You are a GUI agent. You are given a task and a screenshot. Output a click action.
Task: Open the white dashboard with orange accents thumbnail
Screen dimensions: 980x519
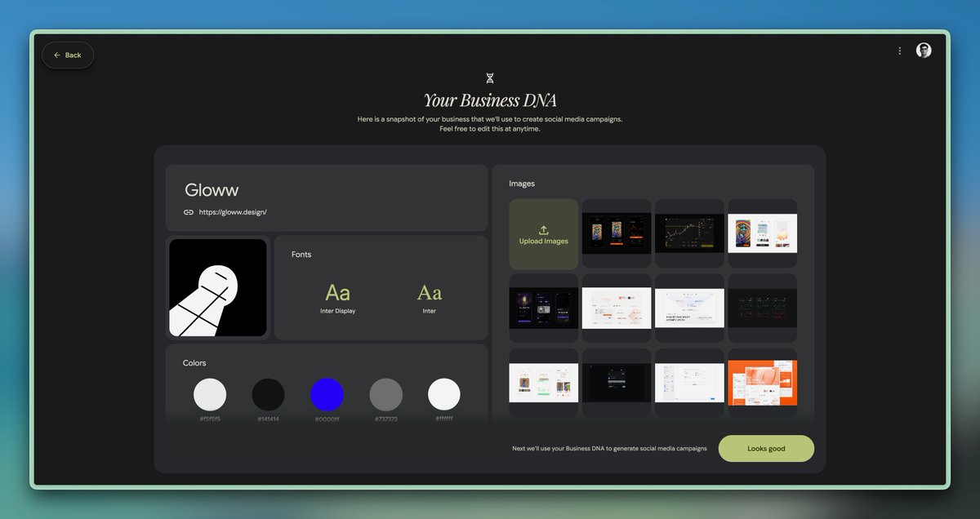(617, 308)
